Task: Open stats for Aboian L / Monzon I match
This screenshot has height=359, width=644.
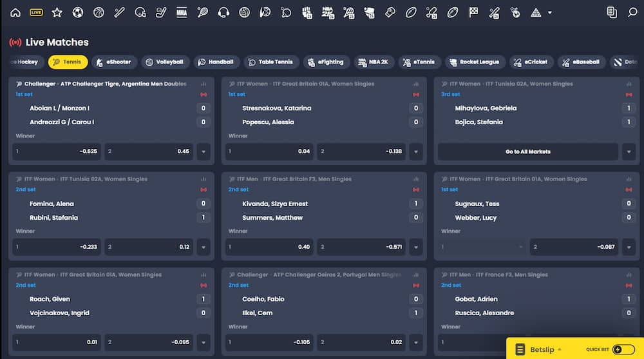Action: point(204,84)
